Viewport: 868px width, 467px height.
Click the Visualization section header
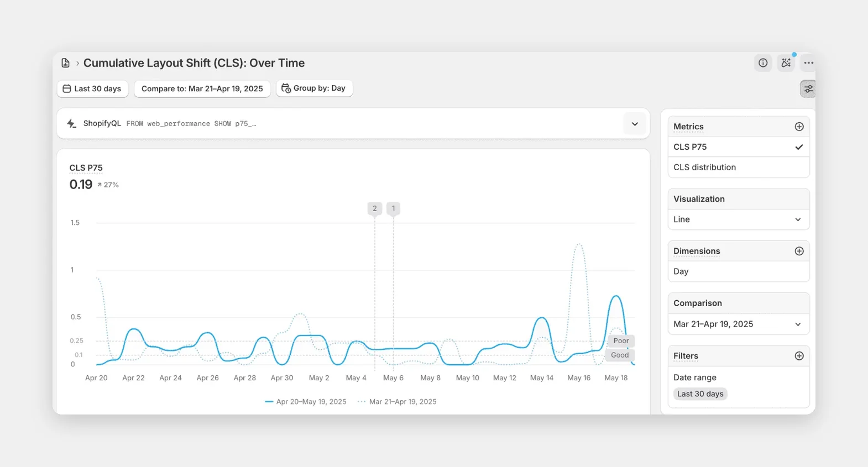[x=699, y=199]
